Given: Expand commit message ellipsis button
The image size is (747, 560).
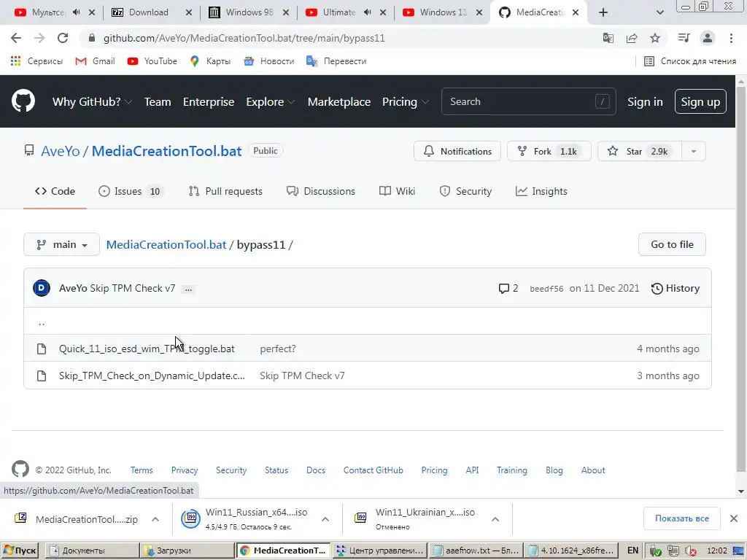Looking at the screenshot, I should tap(188, 289).
